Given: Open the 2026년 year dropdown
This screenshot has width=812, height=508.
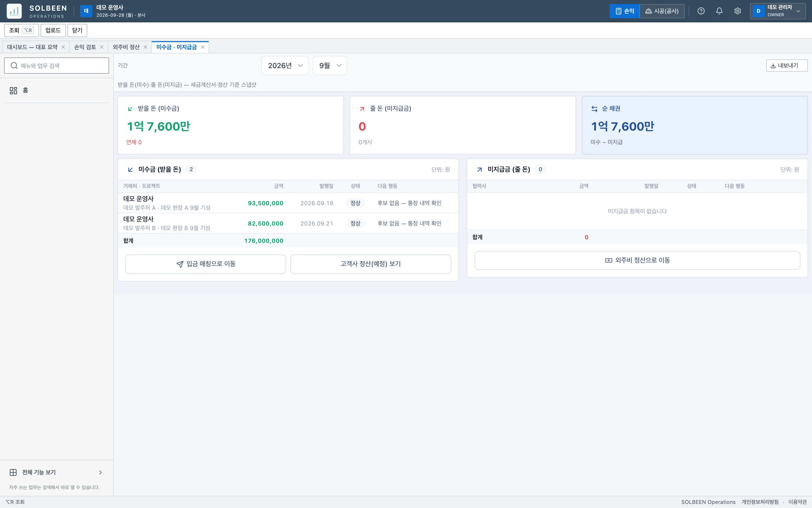Looking at the screenshot, I should 285,66.
